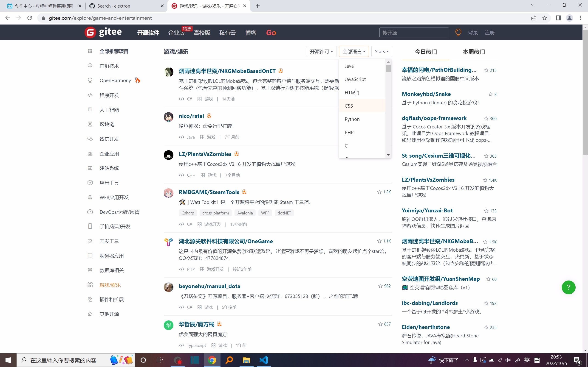Click 企业版 in top navigation menu
Image resolution: width=588 pixels, height=367 pixels.
pyautogui.click(x=176, y=33)
